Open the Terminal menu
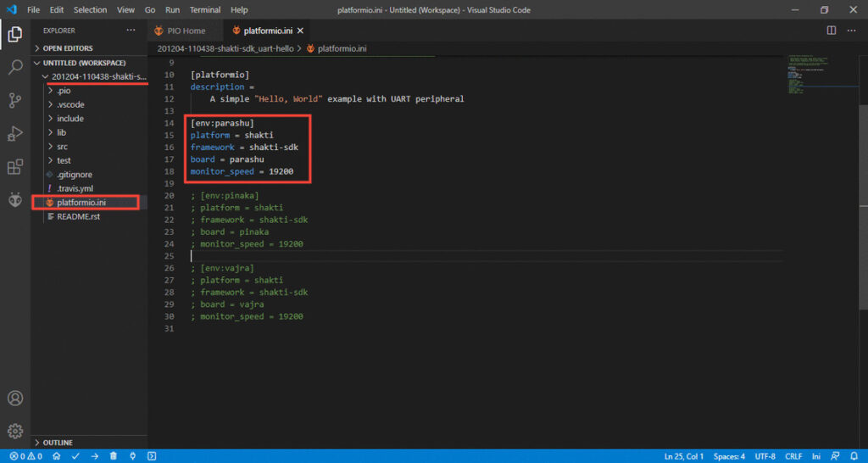The height and width of the screenshot is (463, 868). (x=205, y=10)
